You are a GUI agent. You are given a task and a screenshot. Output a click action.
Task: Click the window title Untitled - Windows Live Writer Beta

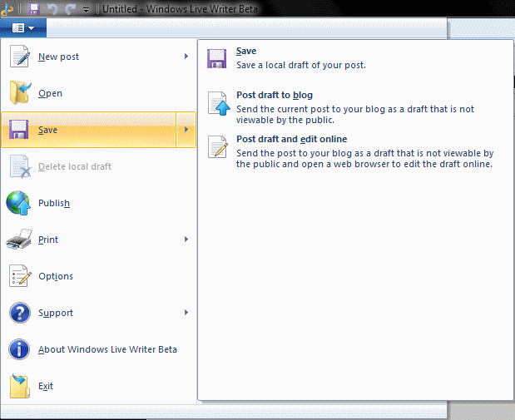[x=180, y=9]
